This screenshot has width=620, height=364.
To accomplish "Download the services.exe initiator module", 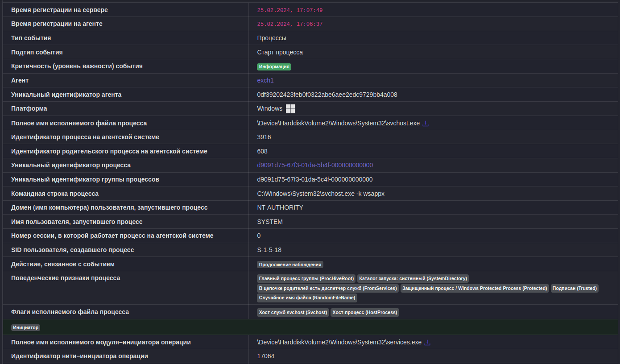I will click(x=427, y=343).
